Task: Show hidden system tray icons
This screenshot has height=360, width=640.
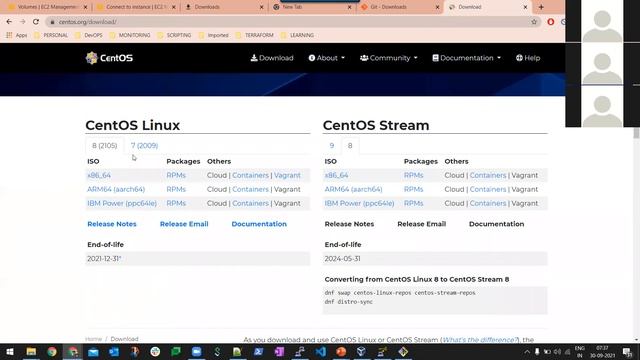Action: (x=527, y=351)
